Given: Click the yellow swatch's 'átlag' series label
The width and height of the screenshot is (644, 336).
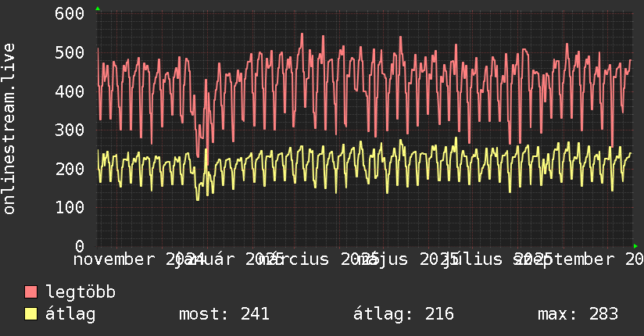Looking at the screenshot, I should click(x=70, y=314).
